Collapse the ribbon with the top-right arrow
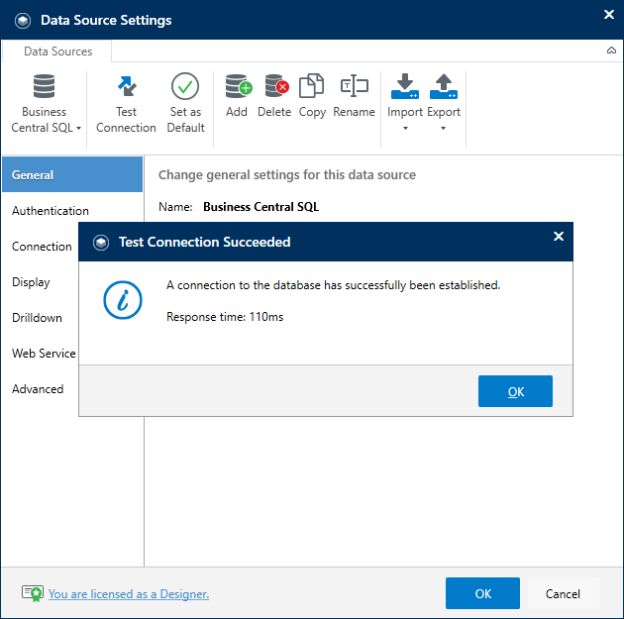Viewport: 624px width, 619px height. (611, 50)
